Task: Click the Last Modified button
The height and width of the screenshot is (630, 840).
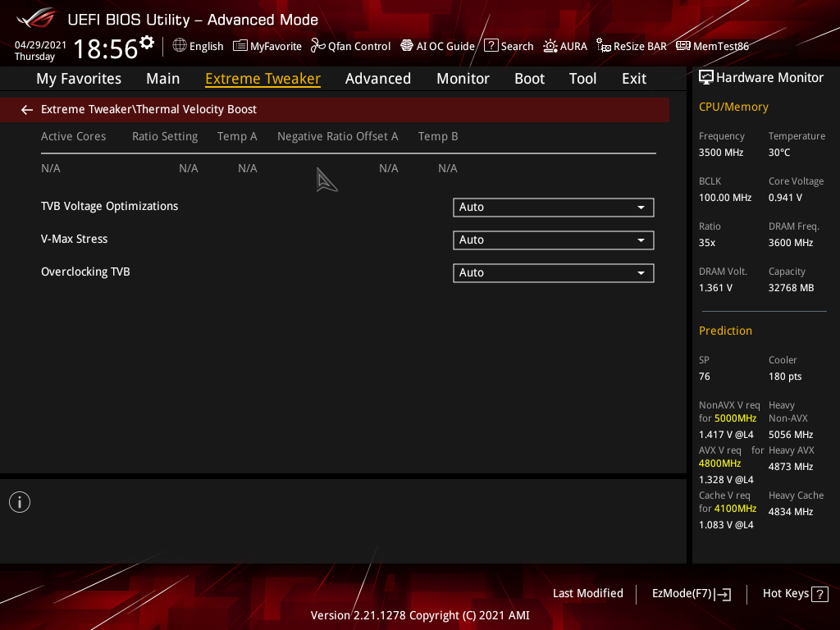Action: point(587,594)
